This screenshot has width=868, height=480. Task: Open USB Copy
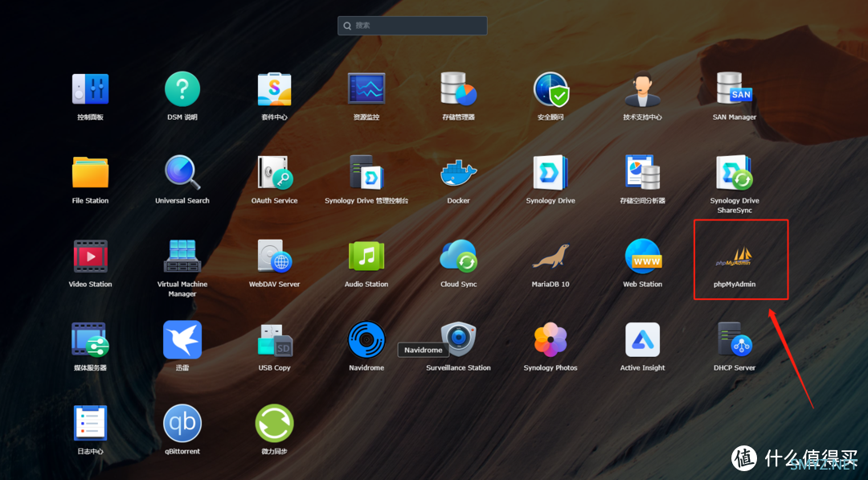(274, 340)
